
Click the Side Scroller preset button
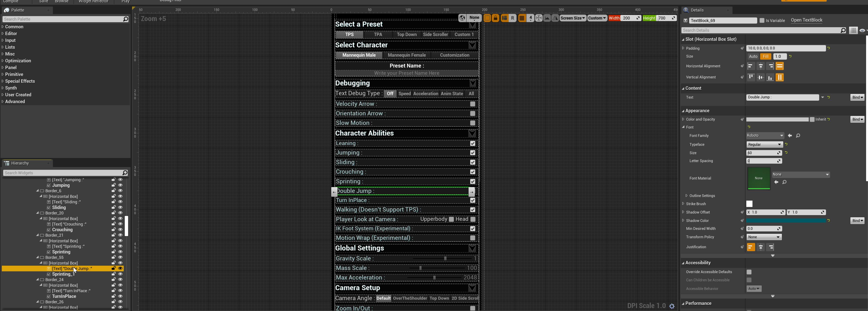coord(435,34)
